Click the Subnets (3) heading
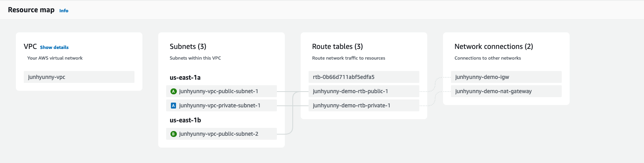644x163 pixels. 188,47
